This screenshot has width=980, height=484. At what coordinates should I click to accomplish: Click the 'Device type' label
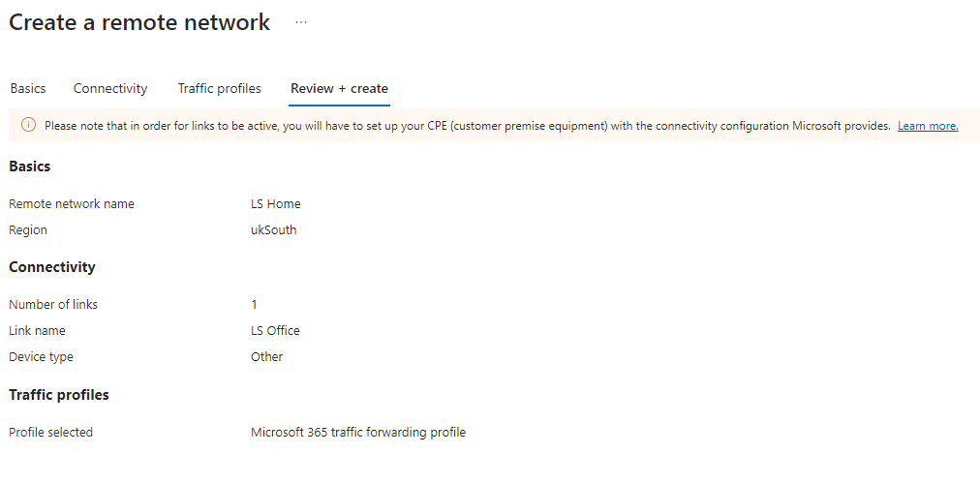[x=41, y=357]
